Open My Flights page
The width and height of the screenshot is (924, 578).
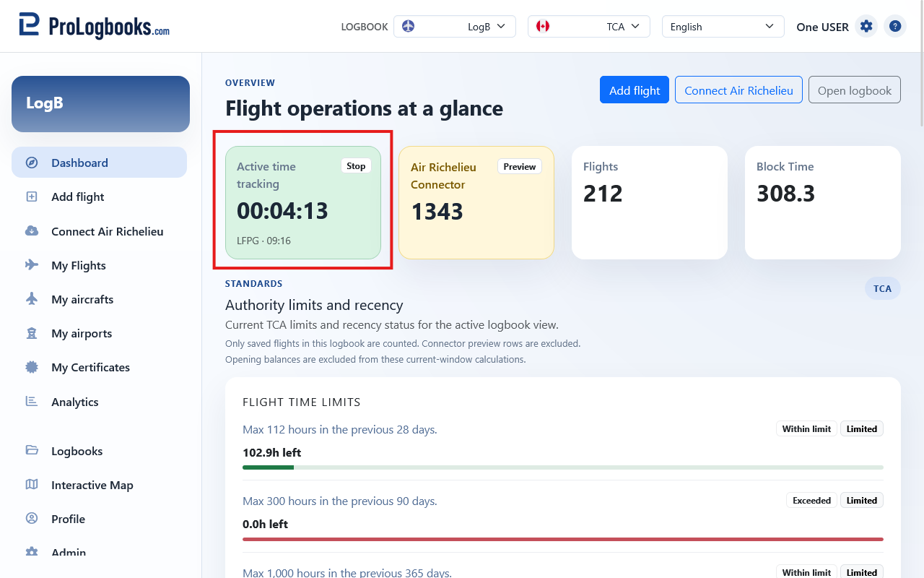(x=99, y=265)
